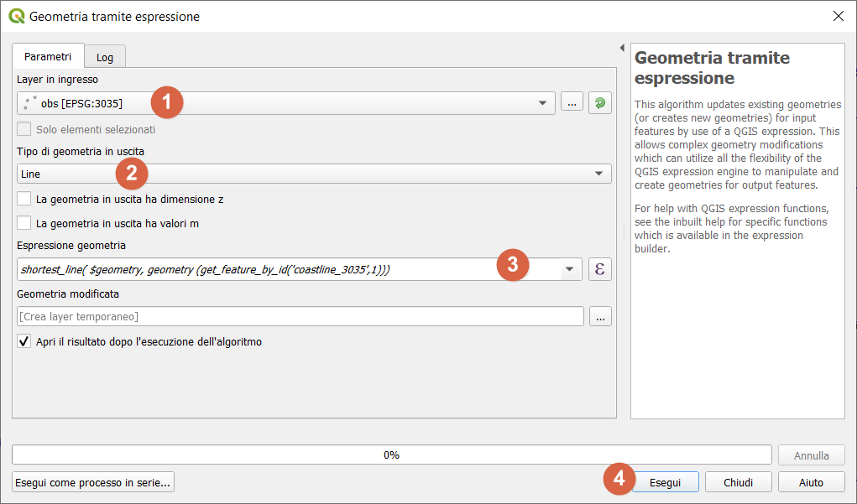Click the red step 4 marker
This screenshot has width=857, height=504.
point(619,480)
